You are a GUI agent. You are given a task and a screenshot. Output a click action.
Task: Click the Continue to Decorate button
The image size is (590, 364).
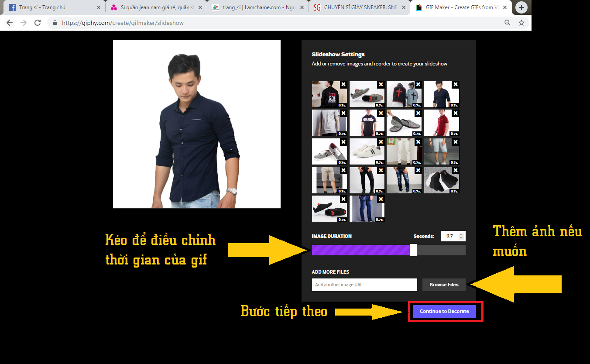(x=444, y=311)
